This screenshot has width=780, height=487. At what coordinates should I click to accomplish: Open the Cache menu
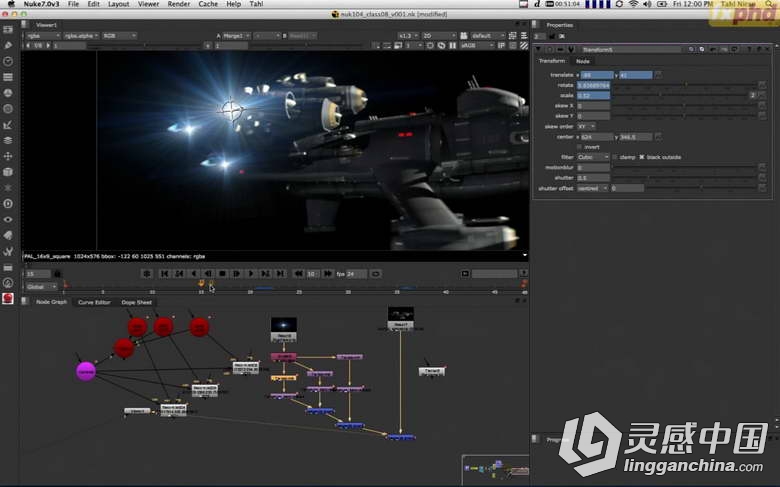pos(208,4)
